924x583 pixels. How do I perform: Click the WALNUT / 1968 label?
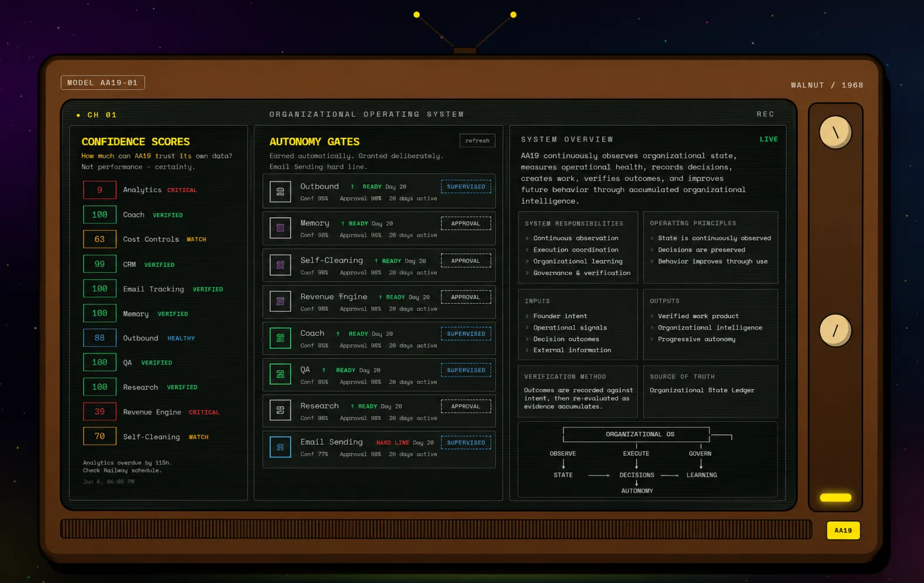point(827,85)
